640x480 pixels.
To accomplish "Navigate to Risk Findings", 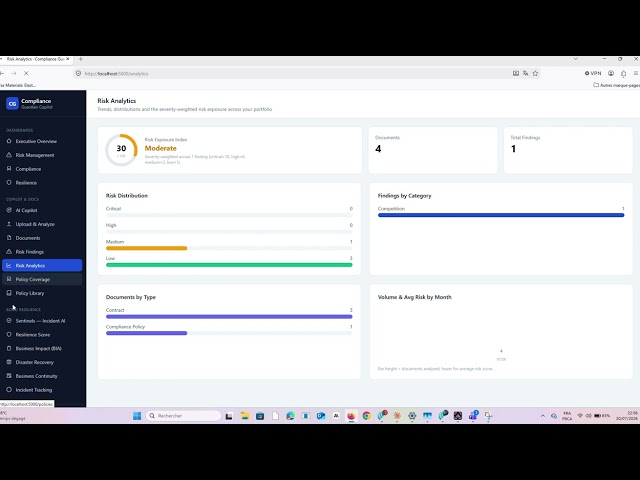I will (x=42, y=251).
